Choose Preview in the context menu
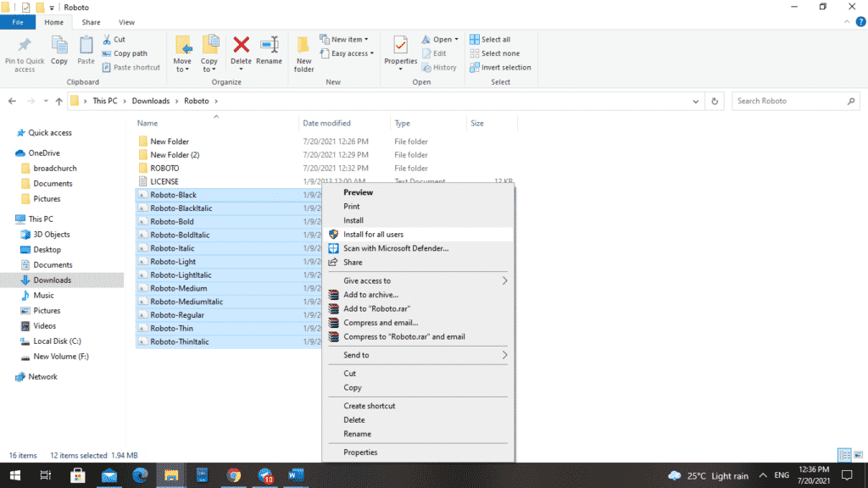Screen dimensions: 868x488 pyautogui.click(x=418, y=192)
